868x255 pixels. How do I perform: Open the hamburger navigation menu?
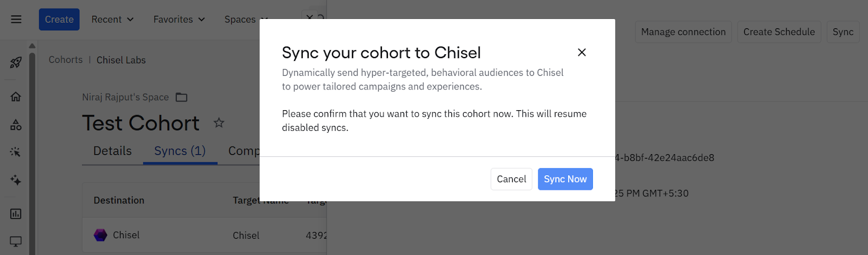[16, 20]
